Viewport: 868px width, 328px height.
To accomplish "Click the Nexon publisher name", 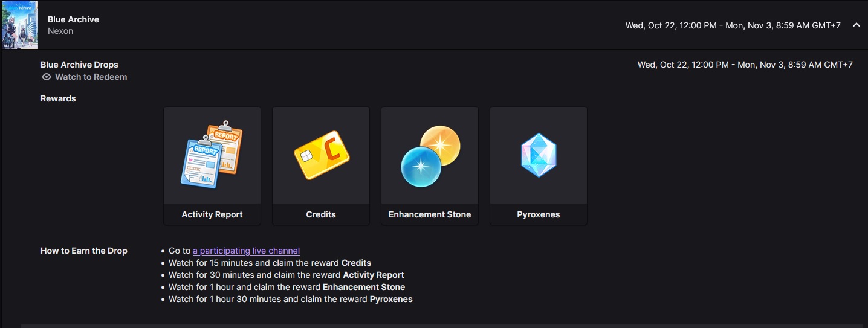I will (x=60, y=31).
